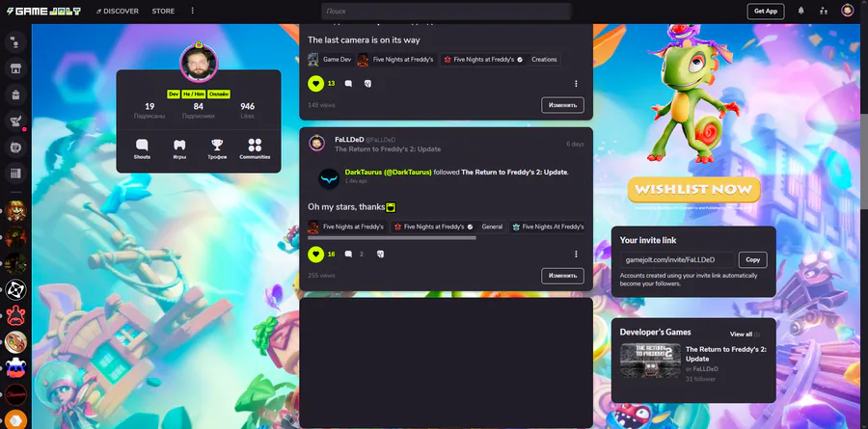The image size is (868, 429).
Task: Click Изменить on the last camera post
Action: point(562,105)
